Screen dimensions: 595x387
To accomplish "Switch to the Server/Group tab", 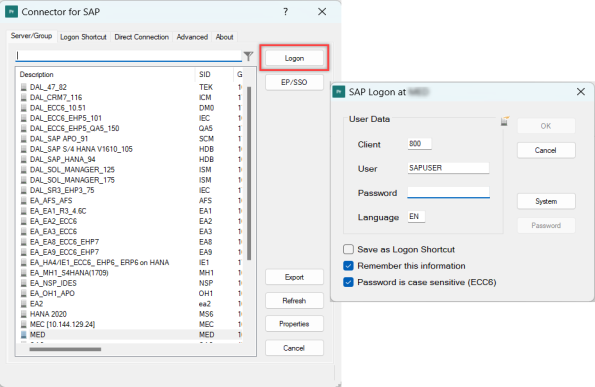I will 31,36.
